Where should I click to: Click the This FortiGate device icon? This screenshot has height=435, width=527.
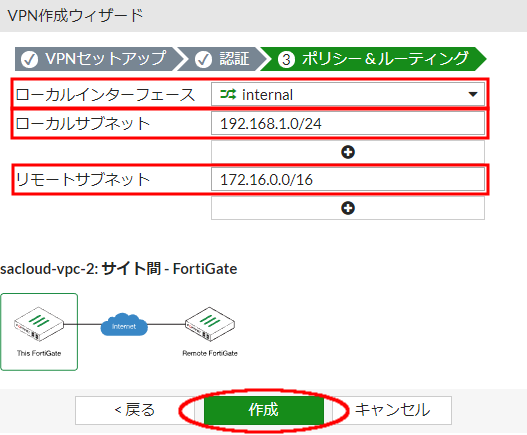39,324
